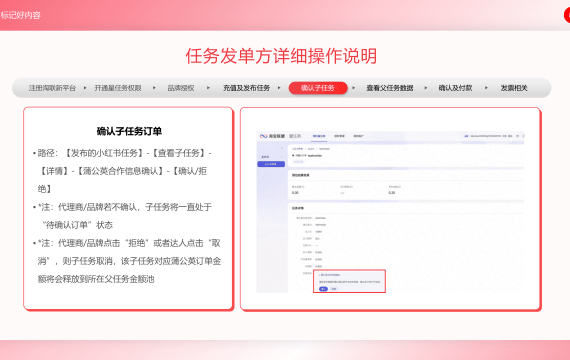Click the grey reject button beside blue confirm

click(x=334, y=289)
